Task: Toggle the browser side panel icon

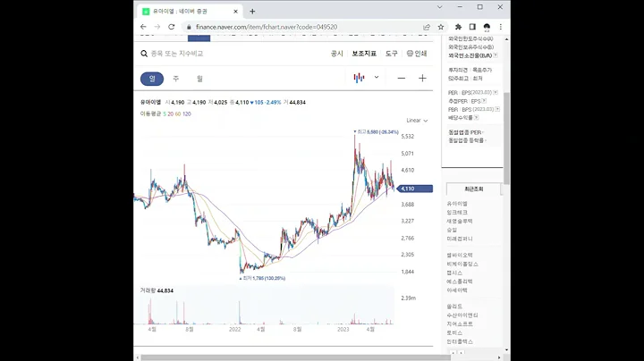Action: click(472, 27)
